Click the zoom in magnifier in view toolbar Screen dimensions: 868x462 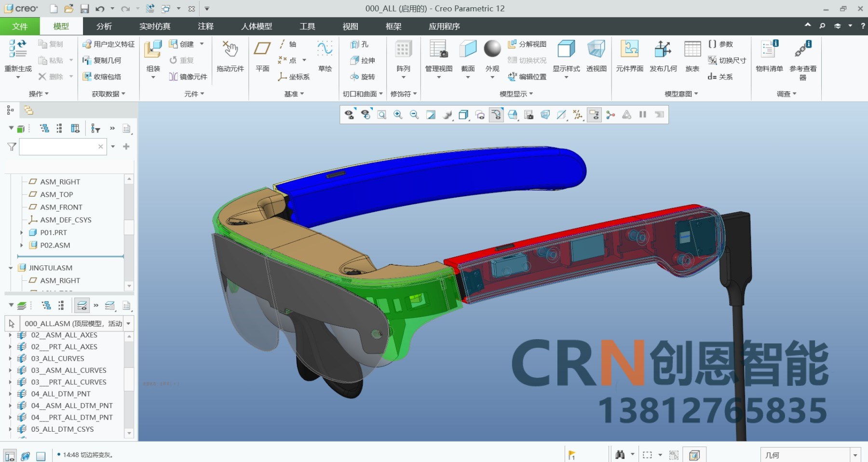point(398,115)
